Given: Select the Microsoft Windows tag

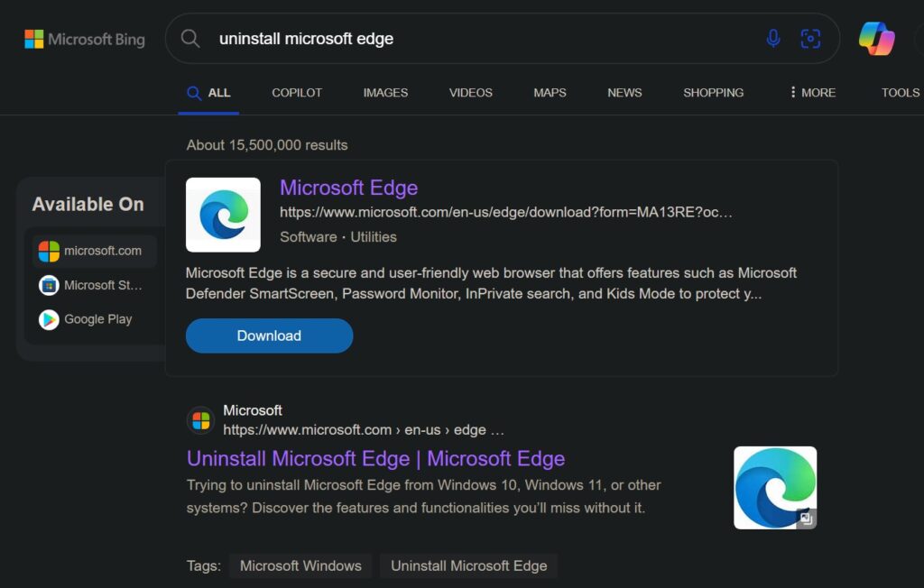Looking at the screenshot, I should [300, 565].
